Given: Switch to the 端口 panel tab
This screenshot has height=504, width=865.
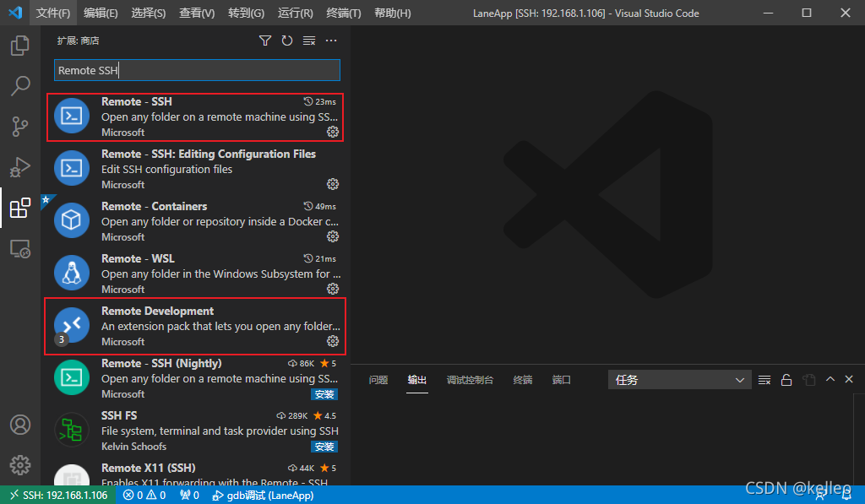Looking at the screenshot, I should [x=561, y=380].
